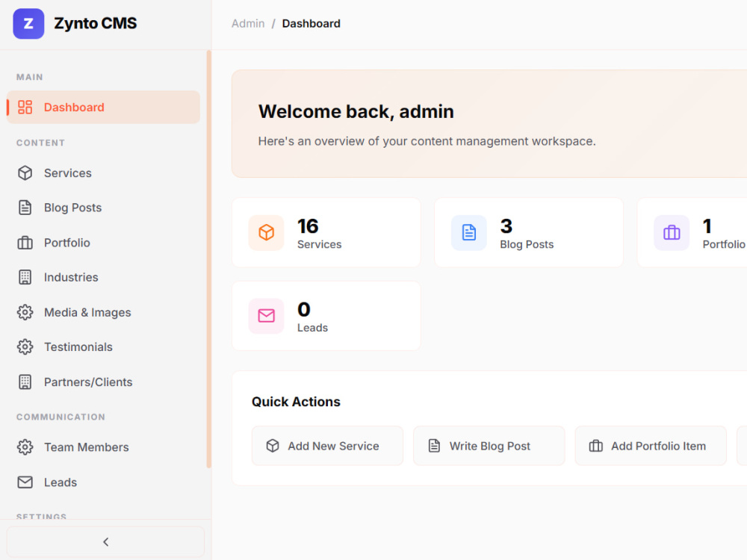Click the Add Portfolio Item button
Viewport: 747px width, 560px height.
[x=651, y=446]
